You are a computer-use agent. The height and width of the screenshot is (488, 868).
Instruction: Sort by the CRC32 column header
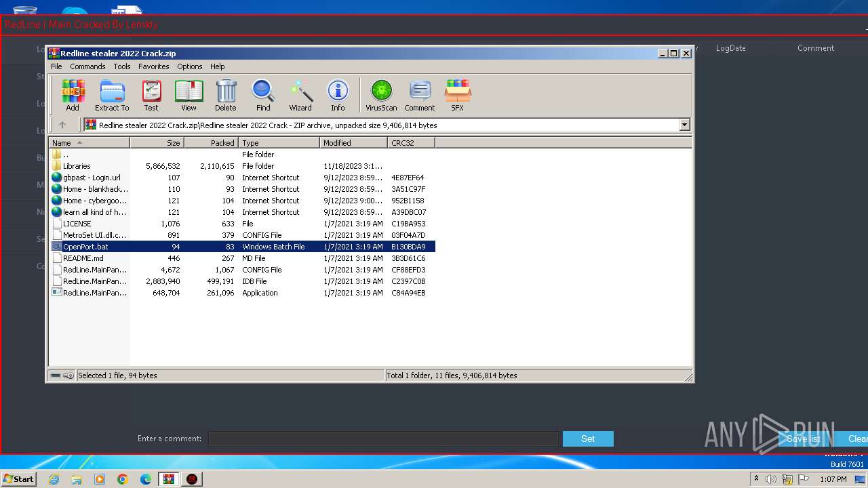click(412, 143)
